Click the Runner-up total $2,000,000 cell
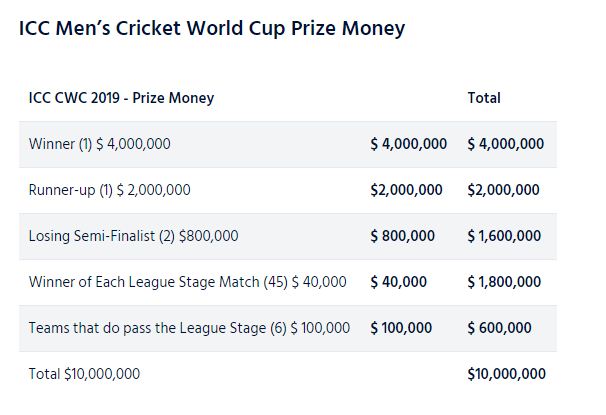 (x=503, y=190)
